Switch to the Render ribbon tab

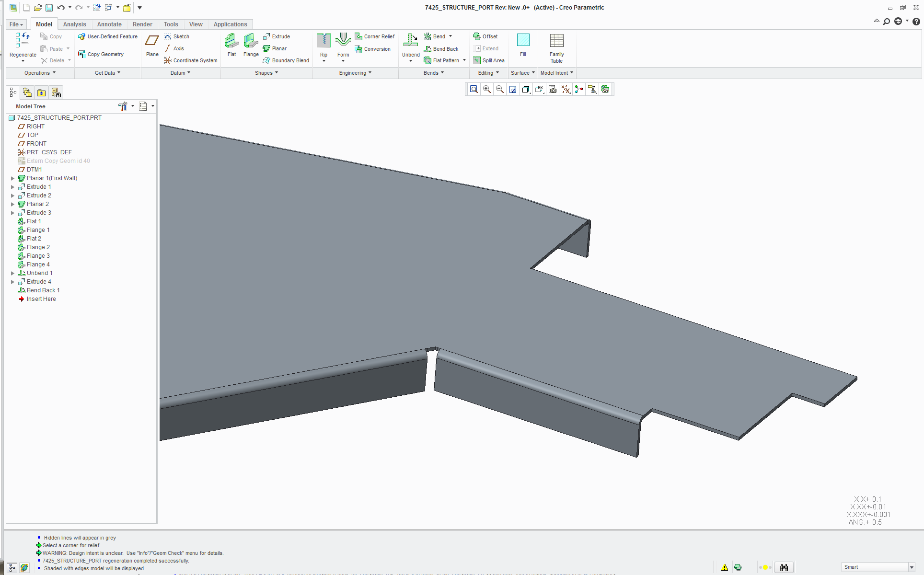pyautogui.click(x=142, y=24)
